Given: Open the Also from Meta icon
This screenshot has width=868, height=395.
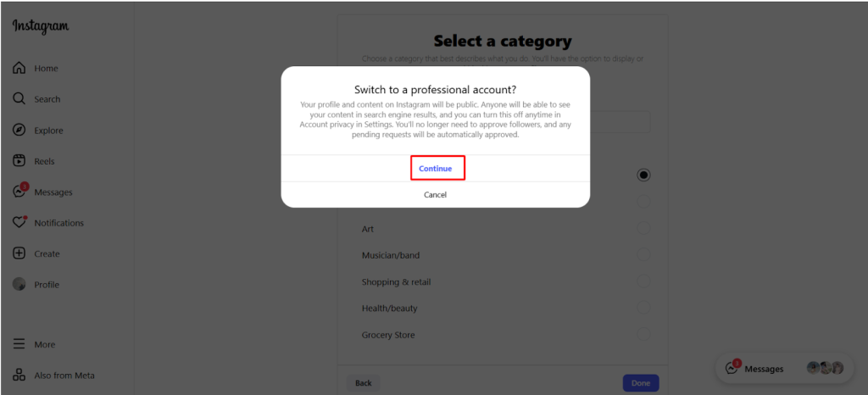Looking at the screenshot, I should (19, 376).
